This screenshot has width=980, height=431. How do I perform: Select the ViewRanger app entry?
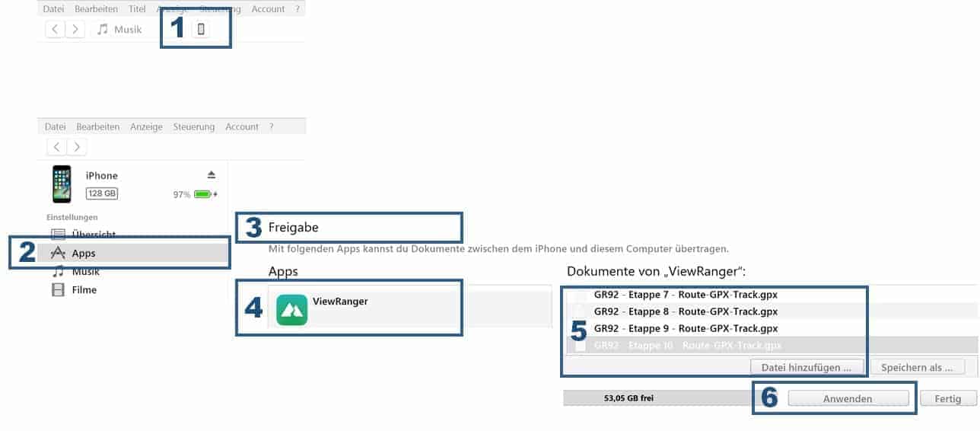409,308
